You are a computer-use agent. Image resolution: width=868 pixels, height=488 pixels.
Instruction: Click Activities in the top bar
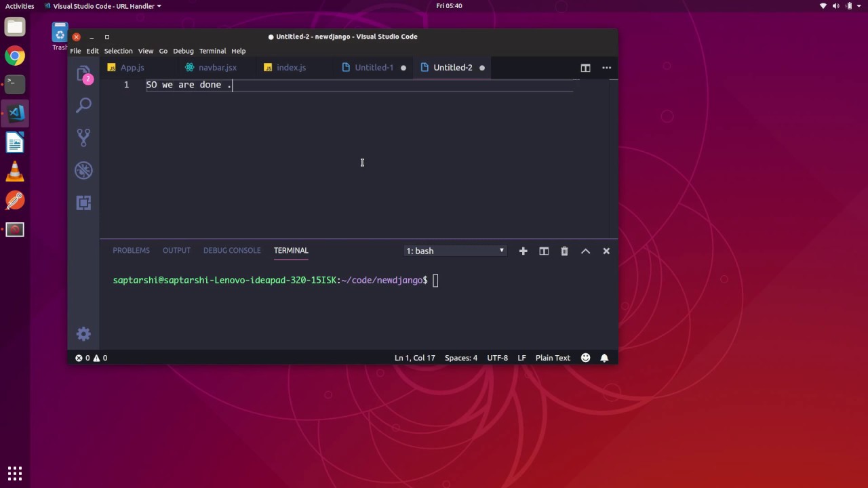[x=20, y=6]
